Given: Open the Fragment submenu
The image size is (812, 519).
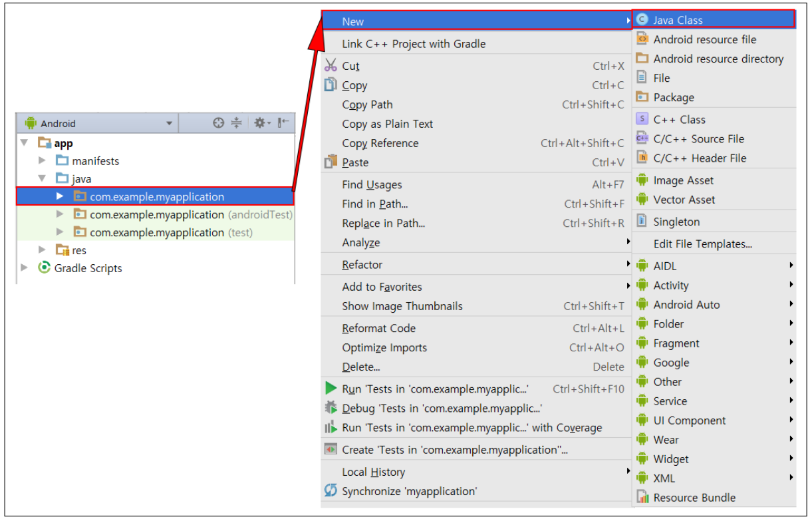Looking at the screenshot, I should 714,343.
